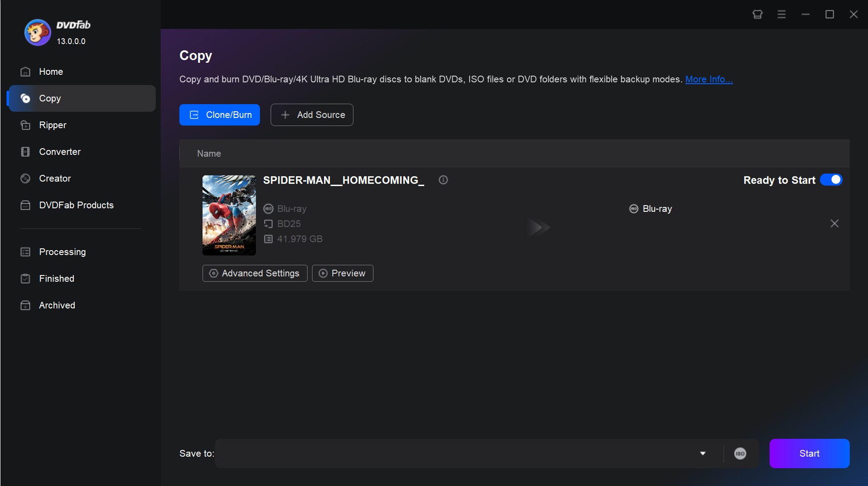The image size is (868, 486).
Task: Click the Add Source button
Action: point(312,114)
